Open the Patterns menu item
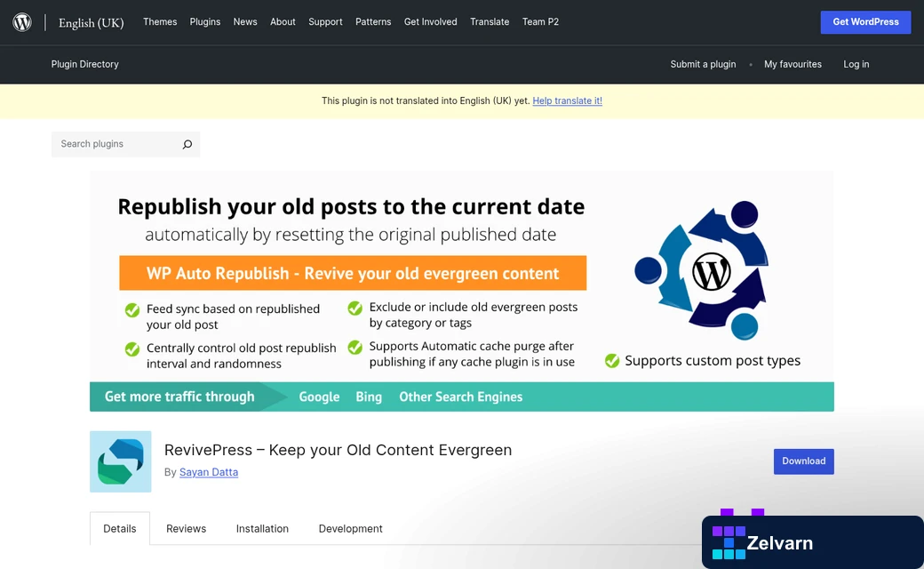The image size is (924, 569). [373, 22]
